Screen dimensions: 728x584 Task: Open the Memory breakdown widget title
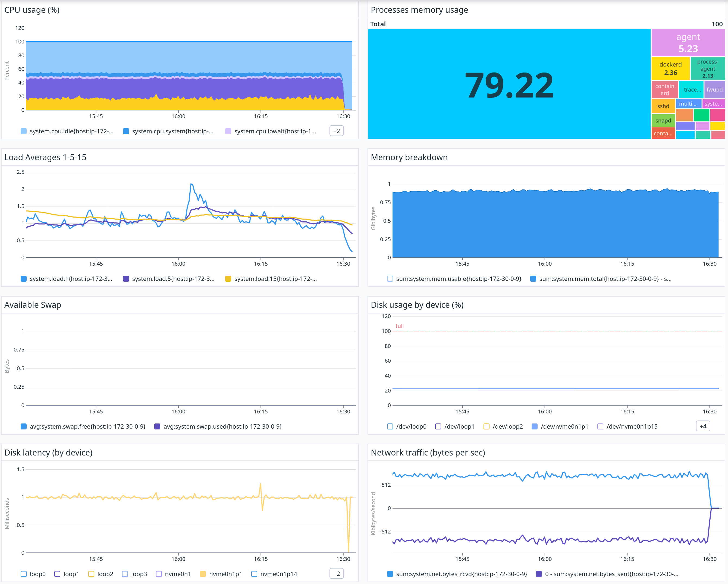pos(409,157)
